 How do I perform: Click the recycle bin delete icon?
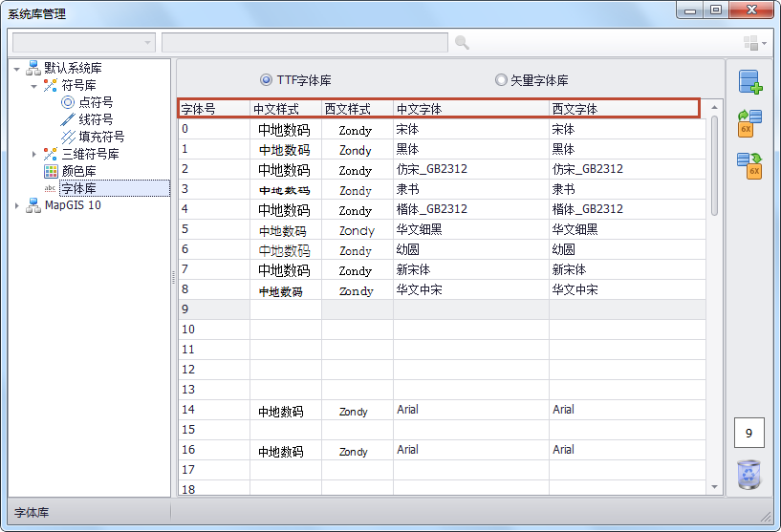tap(749, 474)
